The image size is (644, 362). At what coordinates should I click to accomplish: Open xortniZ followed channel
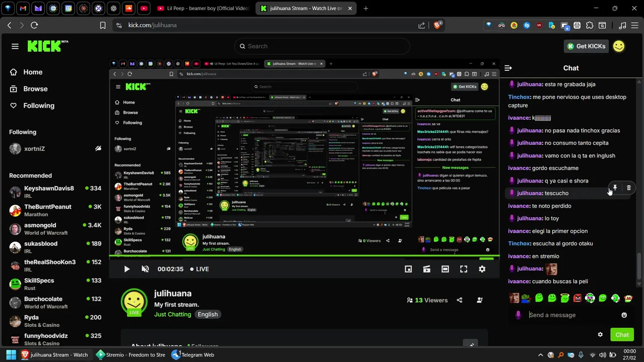coord(55,149)
